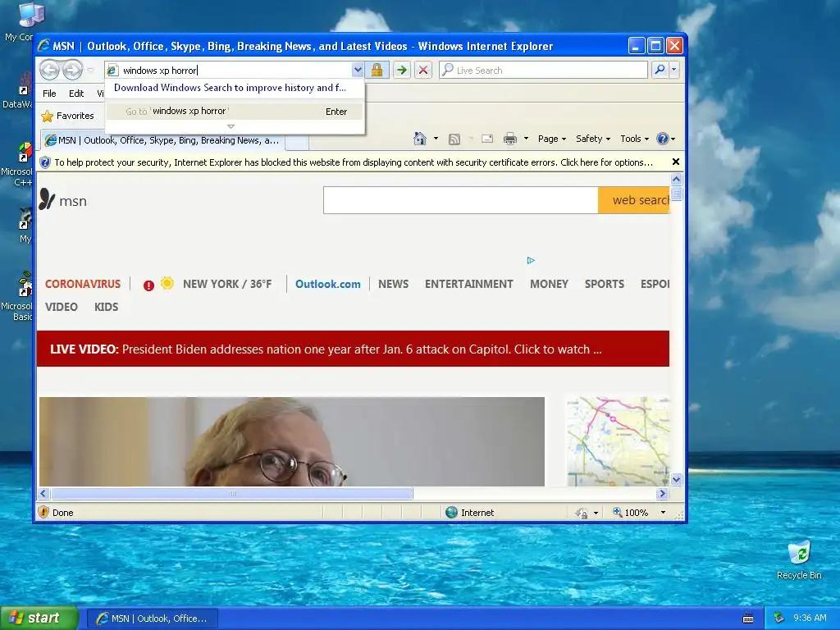Viewport: 840px width, 630px height.
Task: Open the Edit menu
Action: 76,94
